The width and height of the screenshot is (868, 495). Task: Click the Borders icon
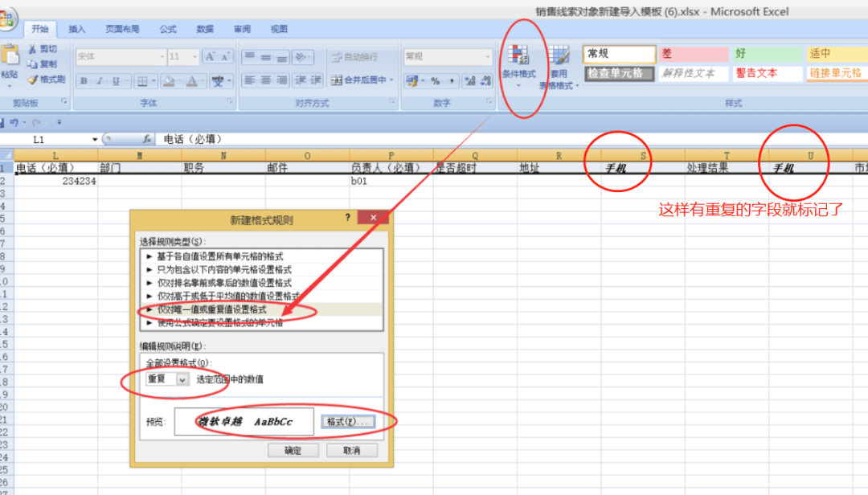(x=143, y=81)
